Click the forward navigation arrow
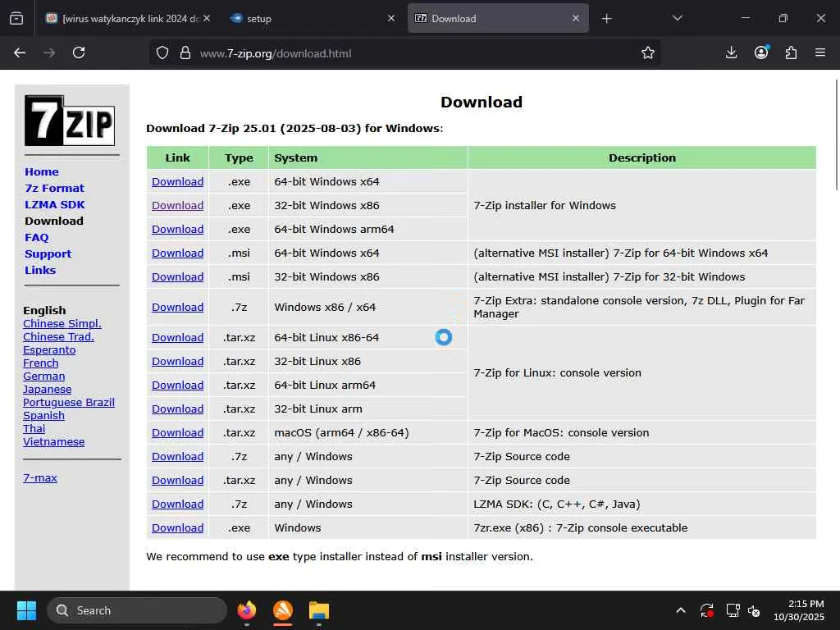 coord(49,52)
